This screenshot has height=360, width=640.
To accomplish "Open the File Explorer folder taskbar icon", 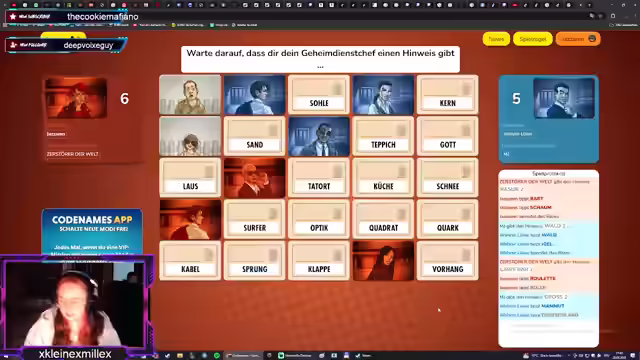I will [180, 356].
